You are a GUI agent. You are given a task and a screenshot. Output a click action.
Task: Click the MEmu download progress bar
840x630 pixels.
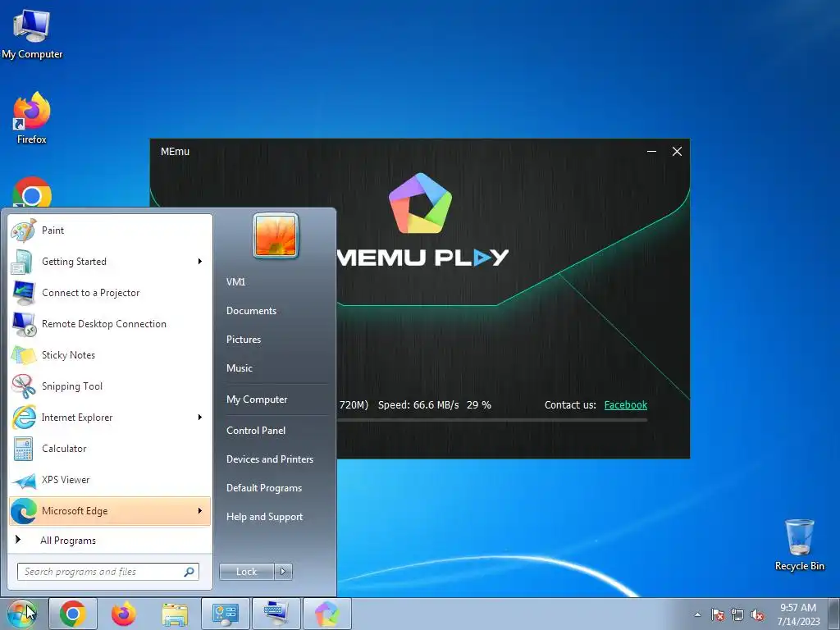click(x=492, y=420)
